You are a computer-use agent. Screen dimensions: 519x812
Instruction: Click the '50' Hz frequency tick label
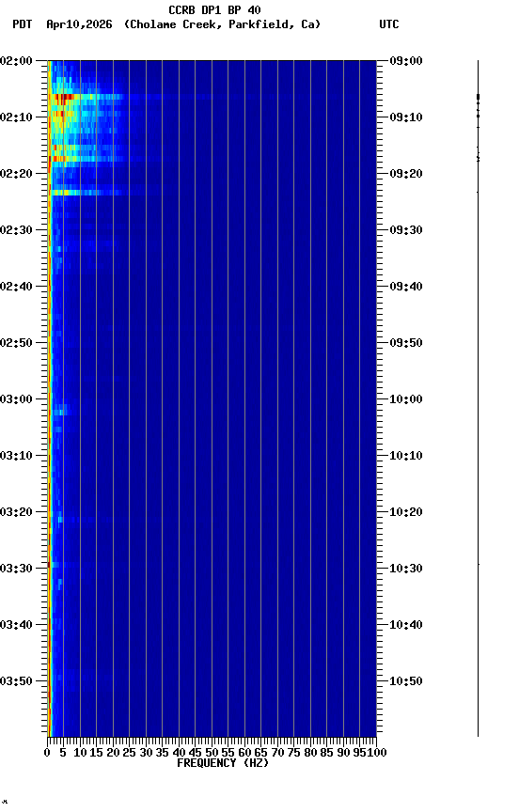click(212, 753)
